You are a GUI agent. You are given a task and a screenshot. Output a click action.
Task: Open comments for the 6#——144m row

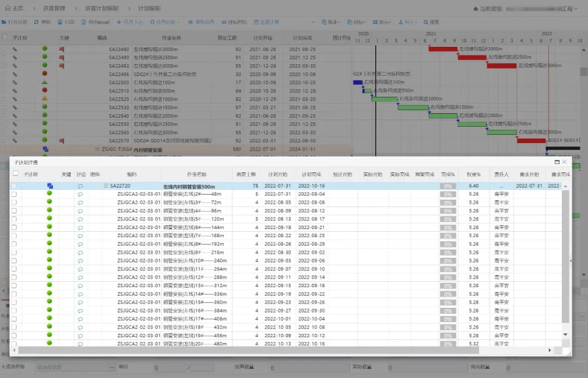(x=80, y=228)
